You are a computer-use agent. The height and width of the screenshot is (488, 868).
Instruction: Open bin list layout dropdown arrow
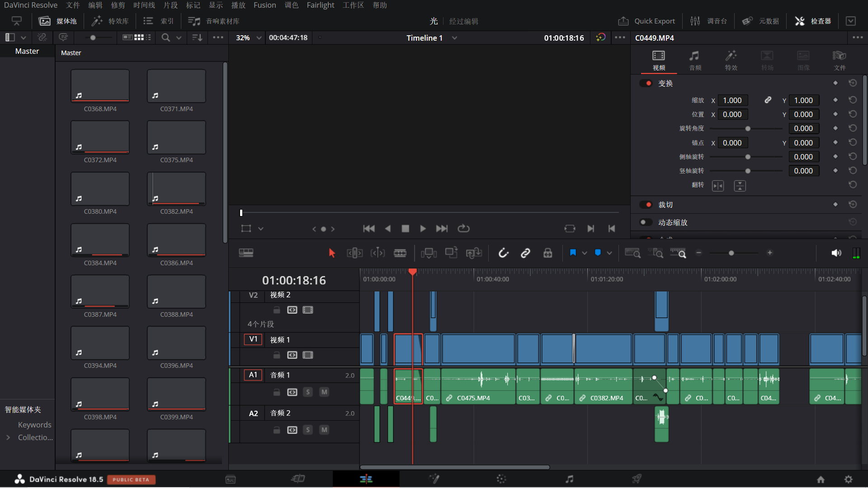(x=24, y=38)
